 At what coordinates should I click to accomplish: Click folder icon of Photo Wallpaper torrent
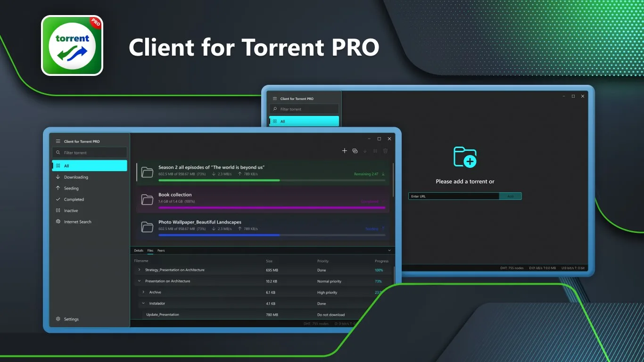148,227
